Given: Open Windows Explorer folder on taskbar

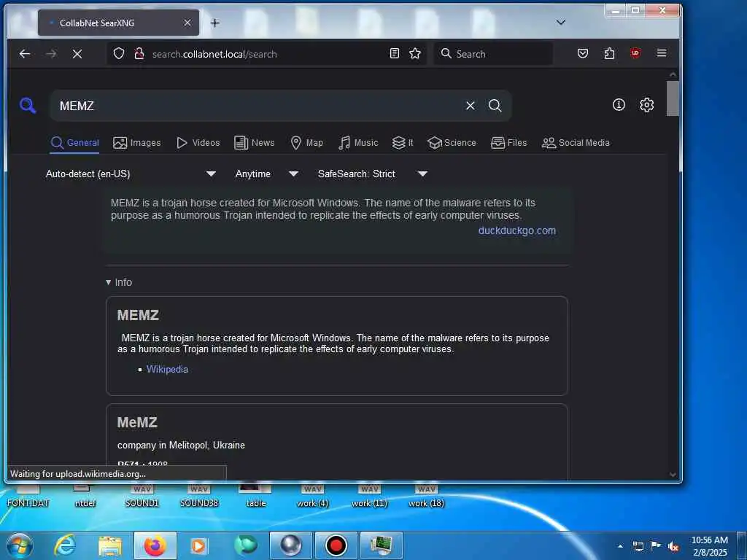Looking at the screenshot, I should click(110, 546).
